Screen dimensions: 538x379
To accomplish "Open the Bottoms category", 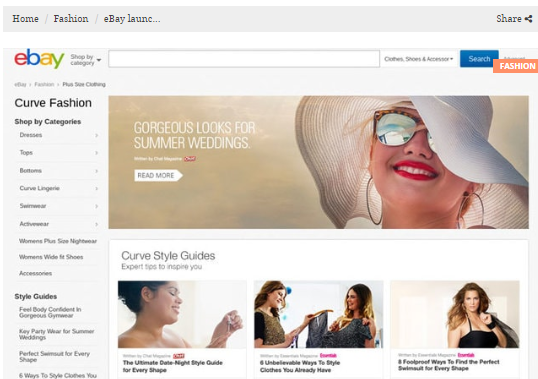I will click(x=31, y=170).
